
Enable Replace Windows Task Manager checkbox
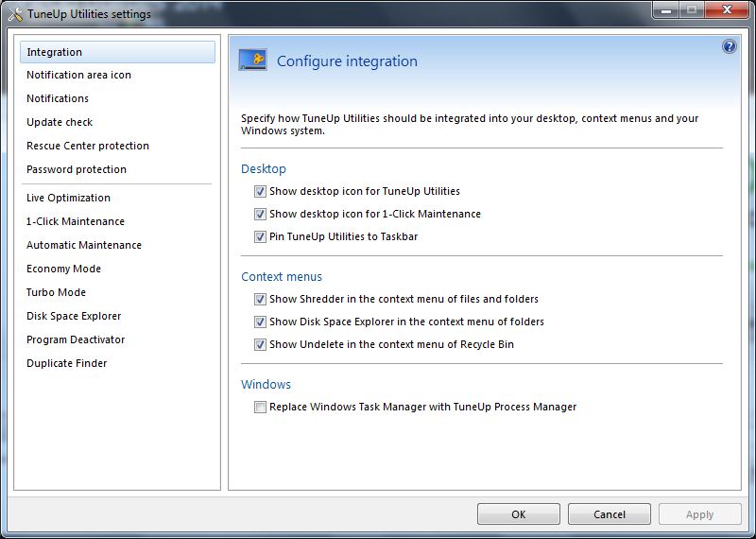pos(260,407)
